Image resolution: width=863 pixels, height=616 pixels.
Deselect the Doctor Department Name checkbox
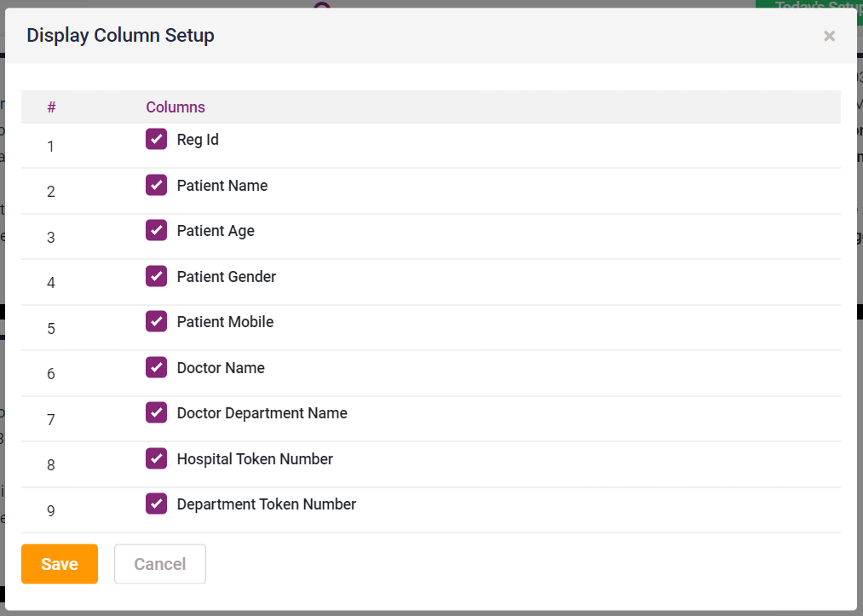156,412
